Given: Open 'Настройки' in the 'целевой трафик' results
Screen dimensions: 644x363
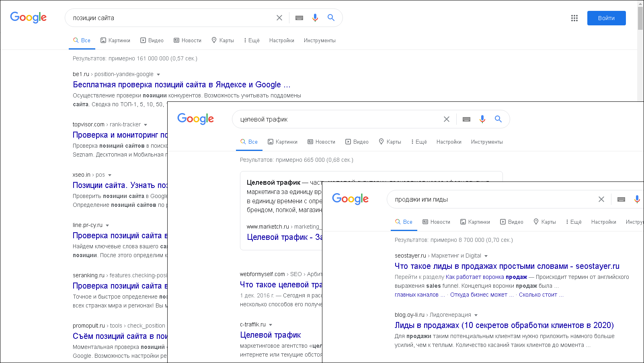Looking at the screenshot, I should coord(449,142).
